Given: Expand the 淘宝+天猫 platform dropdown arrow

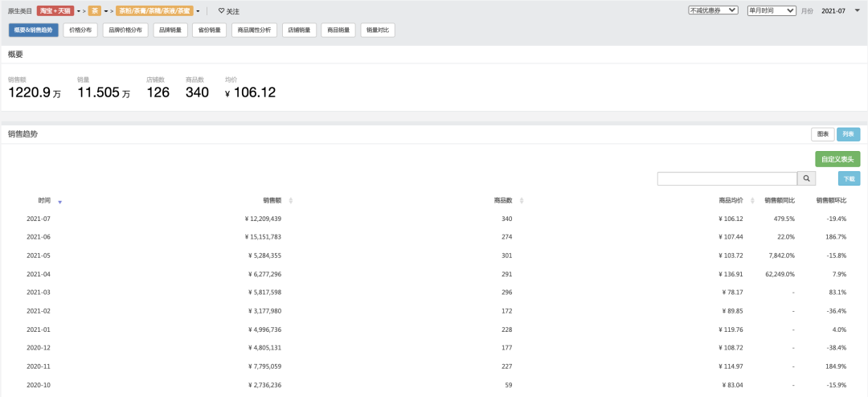Looking at the screenshot, I should [79, 11].
